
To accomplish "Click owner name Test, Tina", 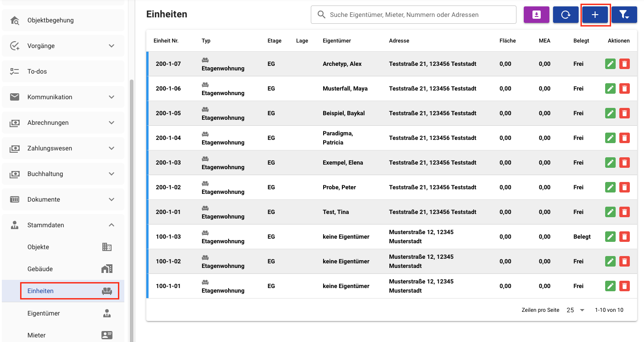I will coord(335,212).
